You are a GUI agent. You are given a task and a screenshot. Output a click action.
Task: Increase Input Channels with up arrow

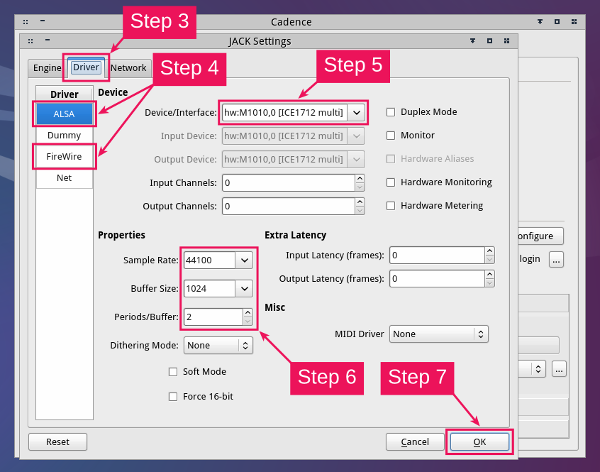coord(360,179)
